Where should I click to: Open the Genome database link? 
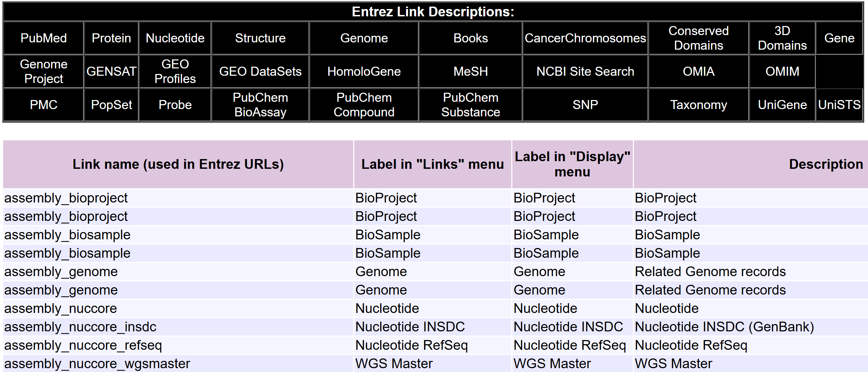(364, 38)
